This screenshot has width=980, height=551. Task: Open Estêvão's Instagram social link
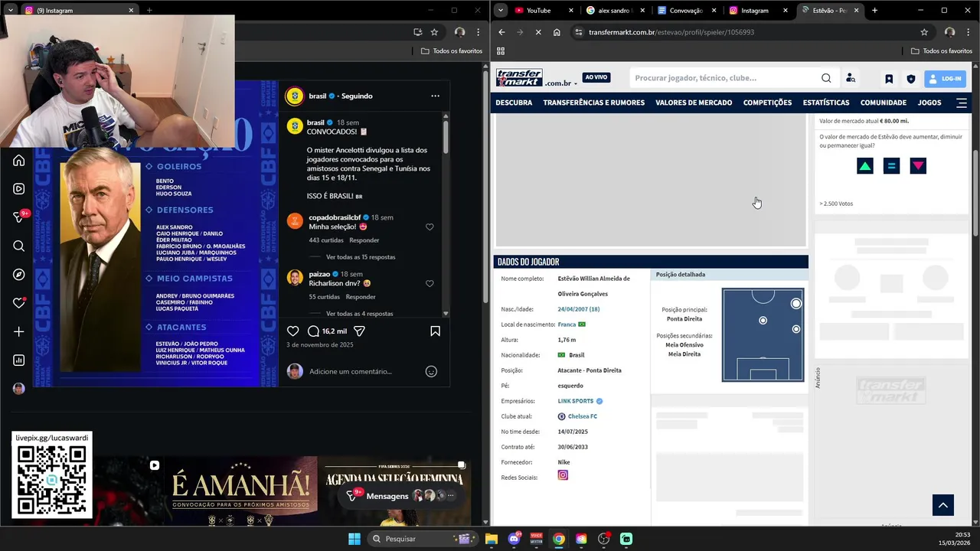coord(563,475)
